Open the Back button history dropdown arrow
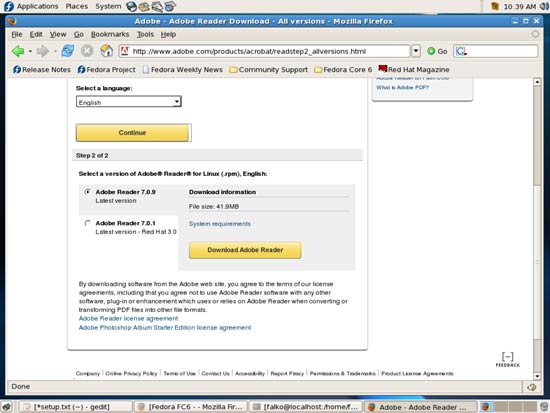 coord(30,52)
